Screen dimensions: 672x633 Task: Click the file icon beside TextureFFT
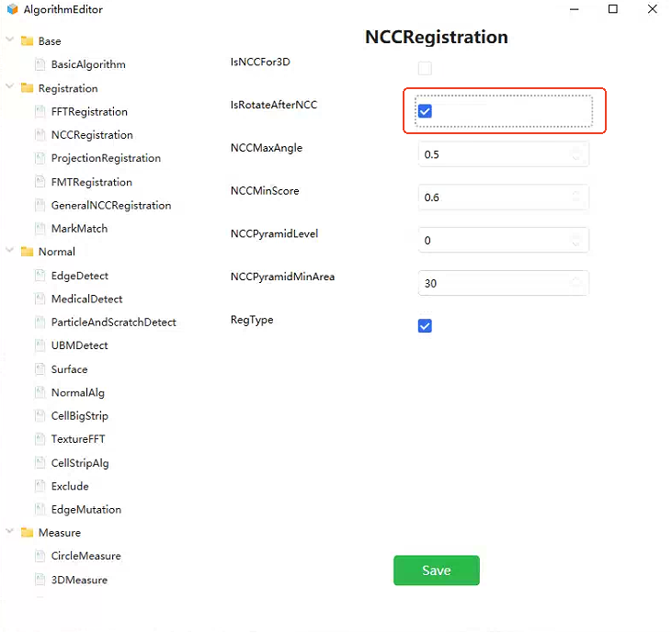tap(40, 439)
